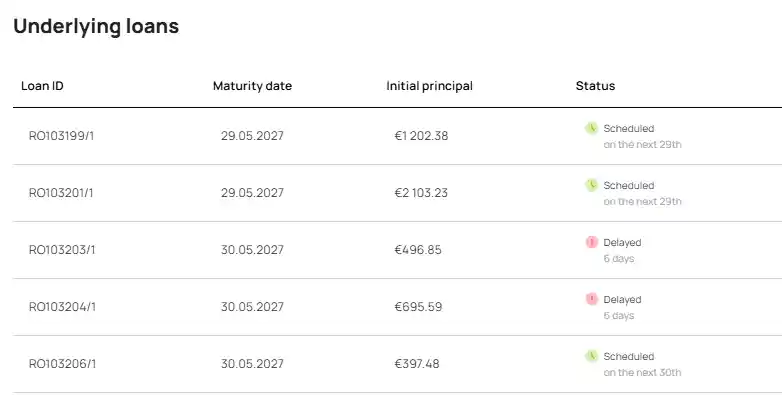782x395 pixels.
Task: Sort by Status column header
Action: [x=595, y=86]
